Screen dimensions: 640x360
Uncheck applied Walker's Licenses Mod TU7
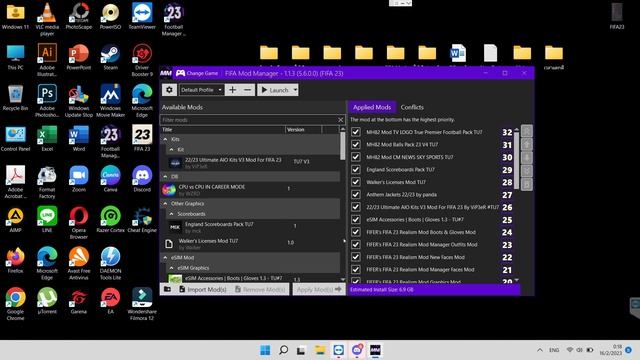(356, 182)
